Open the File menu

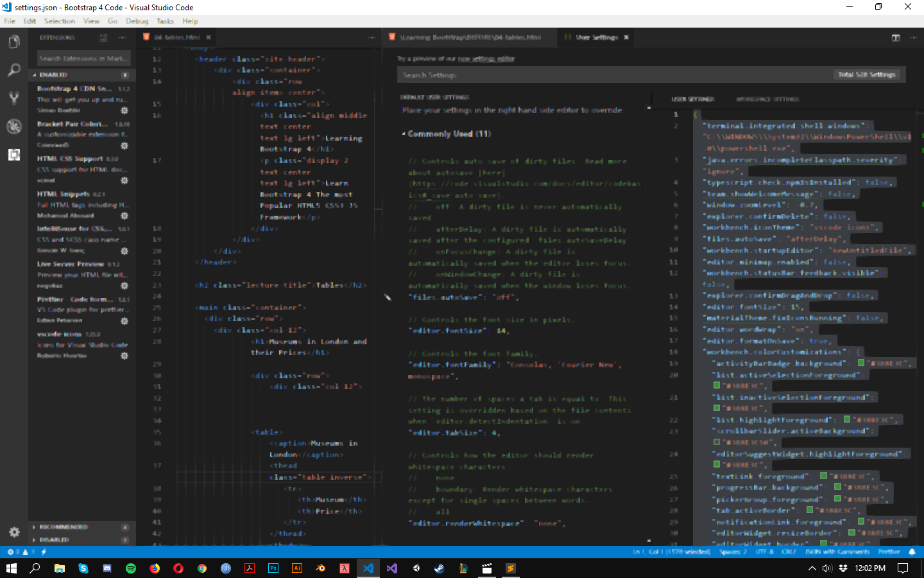coord(10,21)
